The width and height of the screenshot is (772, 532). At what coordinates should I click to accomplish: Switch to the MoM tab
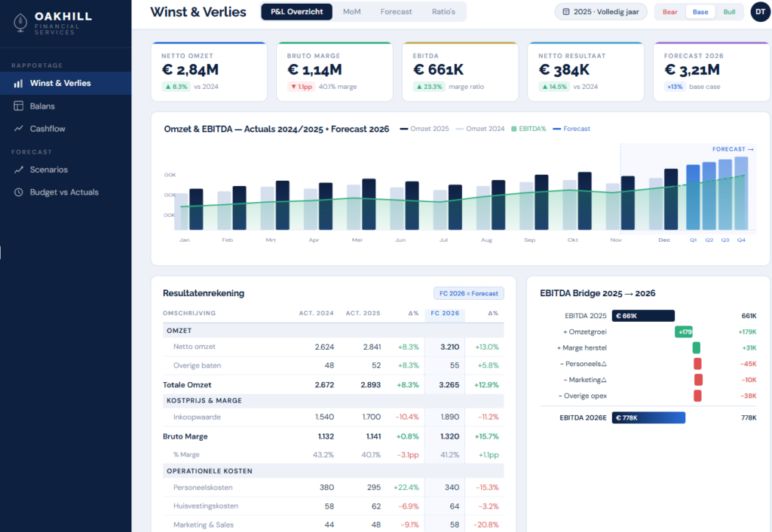pos(351,12)
